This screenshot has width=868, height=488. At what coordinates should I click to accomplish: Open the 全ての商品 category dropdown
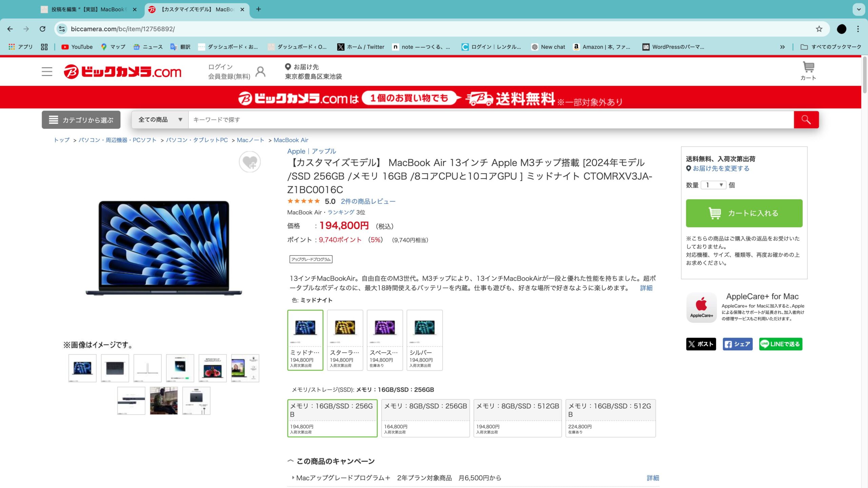tap(159, 119)
